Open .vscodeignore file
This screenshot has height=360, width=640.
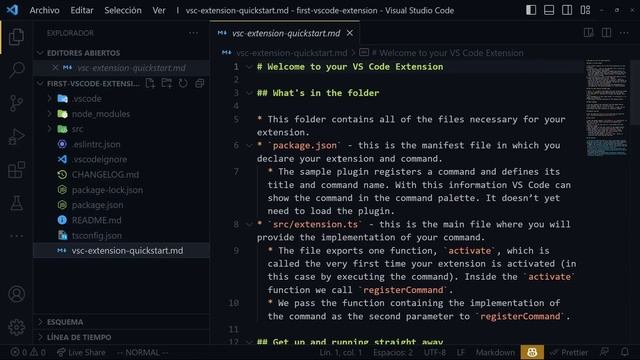99,159
